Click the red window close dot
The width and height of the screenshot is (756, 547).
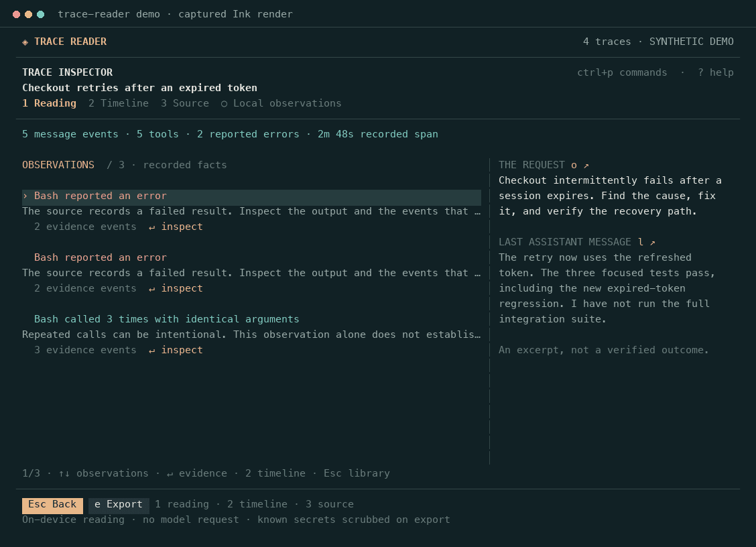coord(16,15)
